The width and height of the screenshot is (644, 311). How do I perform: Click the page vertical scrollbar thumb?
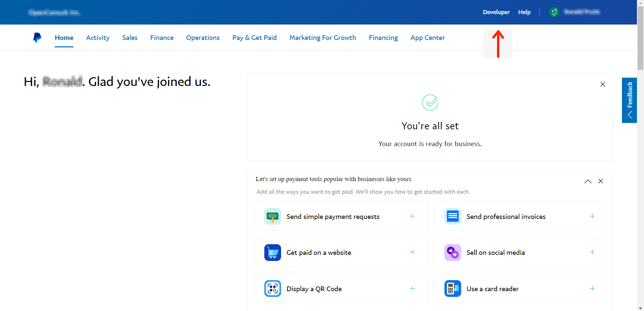coord(640,37)
